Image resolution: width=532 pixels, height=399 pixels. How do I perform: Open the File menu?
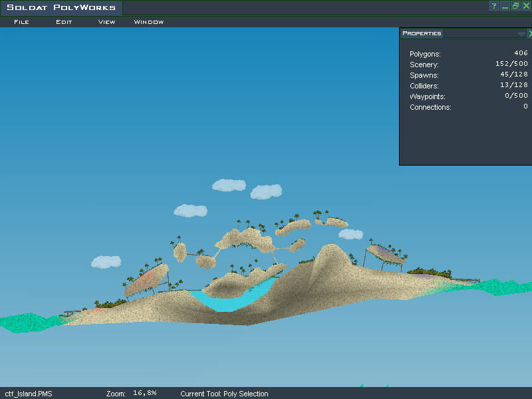point(21,22)
